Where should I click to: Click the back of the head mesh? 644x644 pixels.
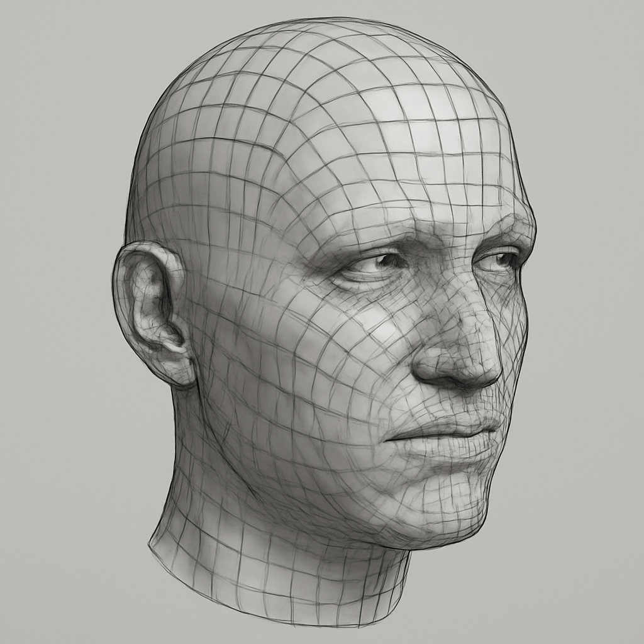[x=164, y=157]
